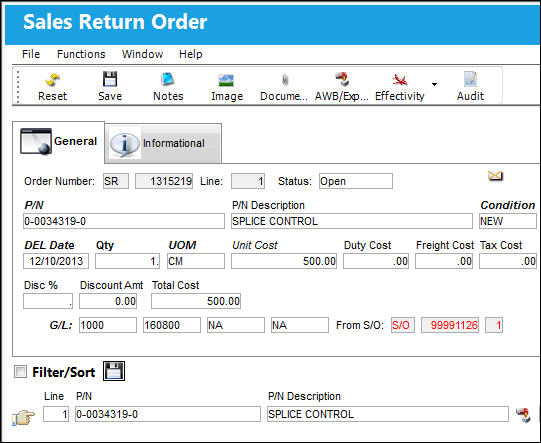The width and height of the screenshot is (541, 443).
Task: Click the Order Number type field SR
Action: [x=116, y=181]
